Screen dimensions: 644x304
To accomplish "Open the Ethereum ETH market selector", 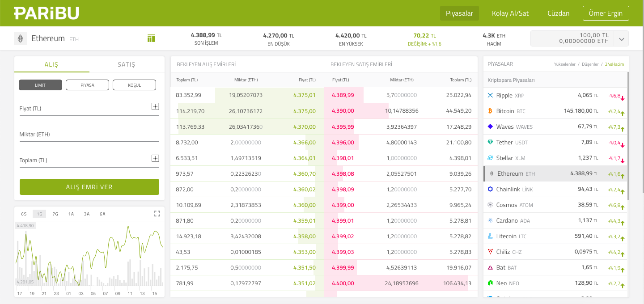I will click(x=55, y=38).
